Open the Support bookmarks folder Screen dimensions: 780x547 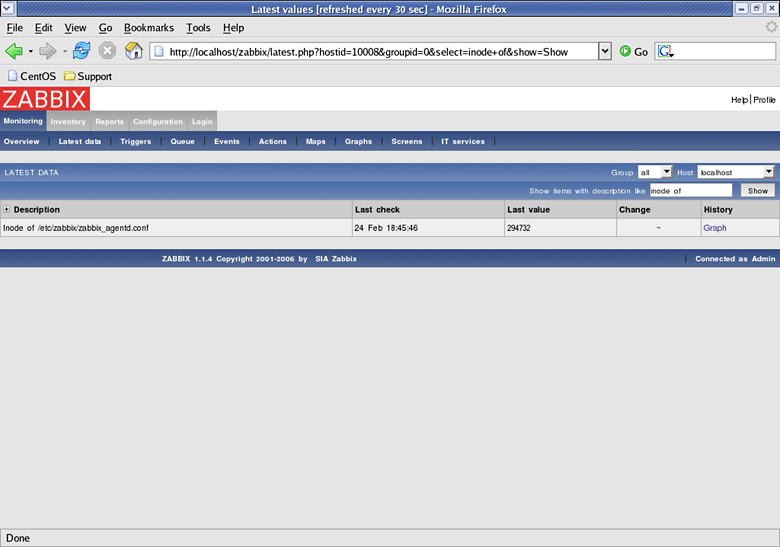coord(87,76)
